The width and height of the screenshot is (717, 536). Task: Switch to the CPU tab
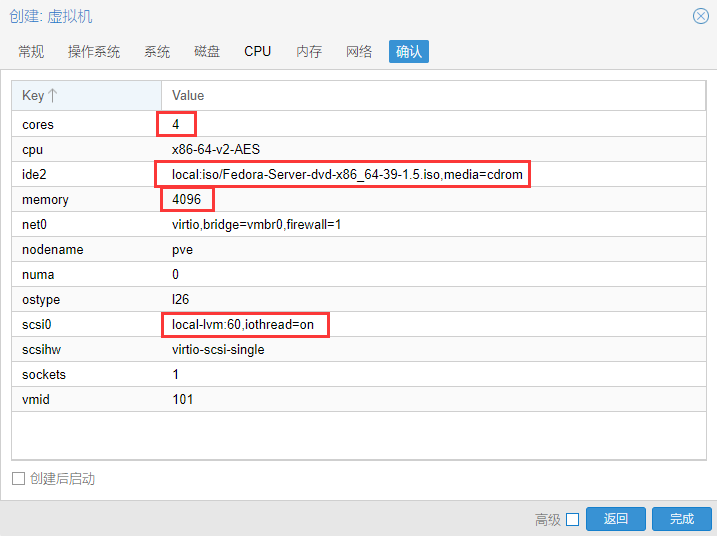(x=257, y=51)
